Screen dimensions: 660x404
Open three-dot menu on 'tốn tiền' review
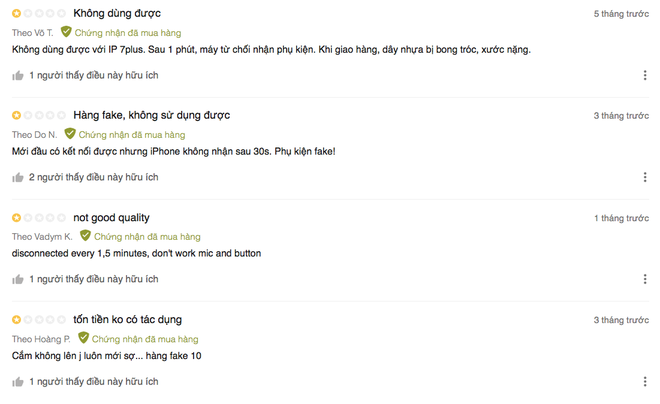(x=645, y=381)
